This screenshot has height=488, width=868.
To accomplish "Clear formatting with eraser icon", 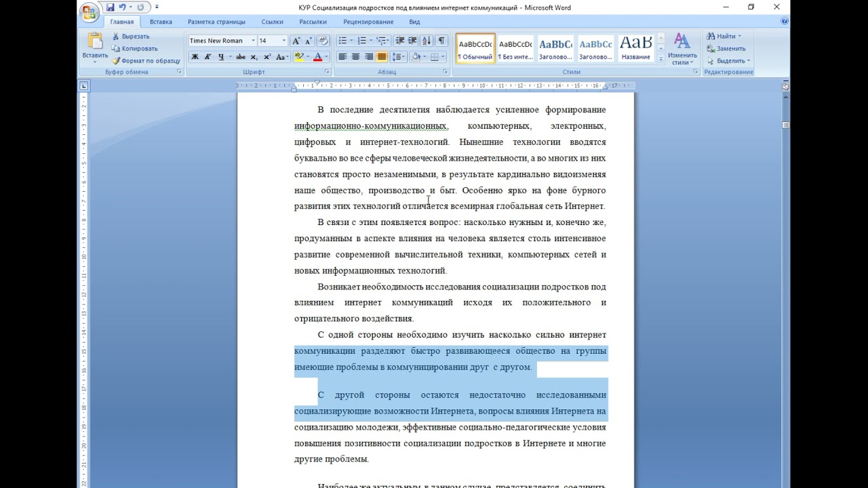I will (x=323, y=41).
